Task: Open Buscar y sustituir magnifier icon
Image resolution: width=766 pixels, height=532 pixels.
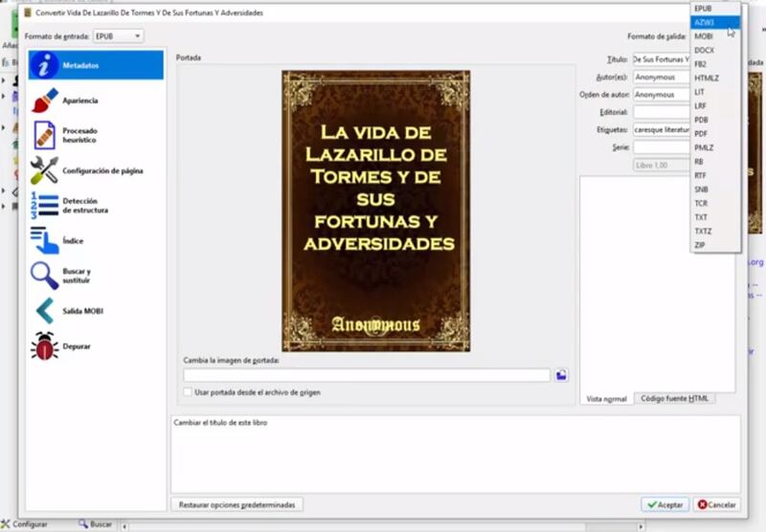Action: pyautogui.click(x=45, y=276)
